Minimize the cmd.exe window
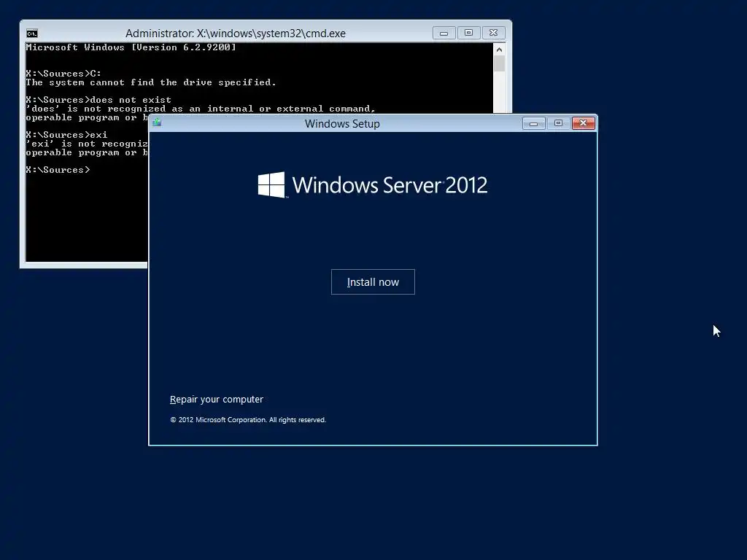This screenshot has height=560, width=747. point(444,33)
